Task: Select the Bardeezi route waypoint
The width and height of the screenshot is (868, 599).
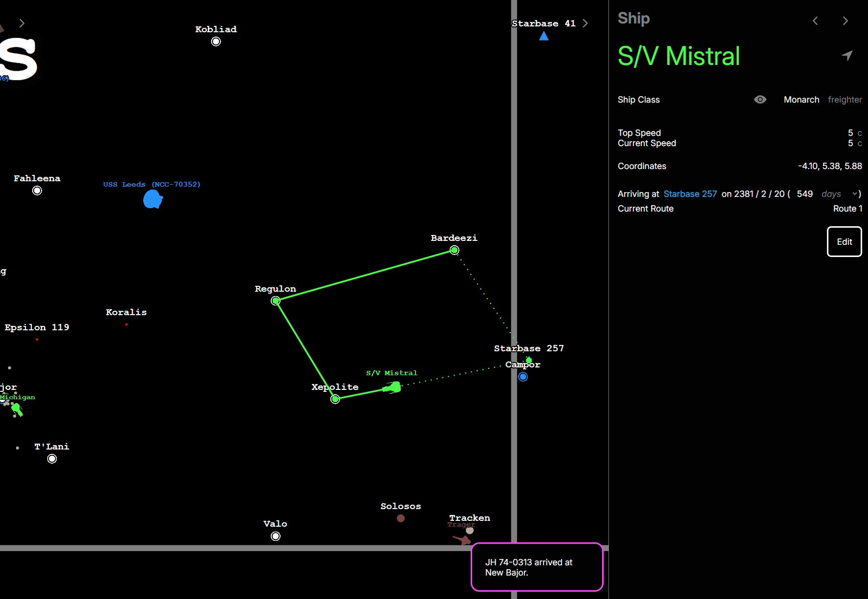Action: 455,250
